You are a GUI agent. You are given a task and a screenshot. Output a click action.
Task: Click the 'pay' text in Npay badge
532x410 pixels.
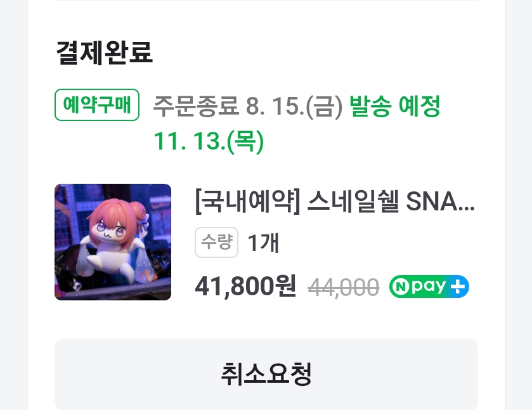[428, 287]
